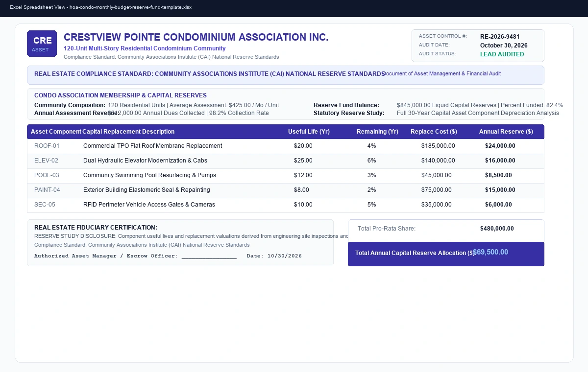The image size is (588, 372).
Task: Click the Real Estate Fiduciary Certification heading
Action: click(x=96, y=228)
